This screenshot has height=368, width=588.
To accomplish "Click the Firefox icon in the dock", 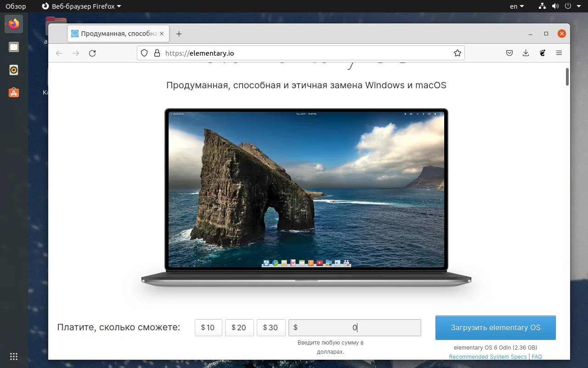I will [13, 24].
